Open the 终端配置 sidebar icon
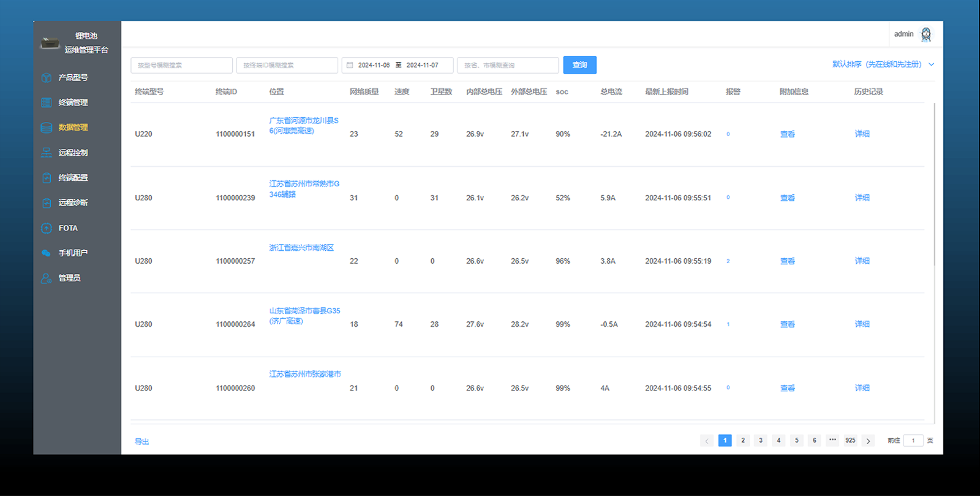Viewport: 980px width, 496px height. pos(47,178)
